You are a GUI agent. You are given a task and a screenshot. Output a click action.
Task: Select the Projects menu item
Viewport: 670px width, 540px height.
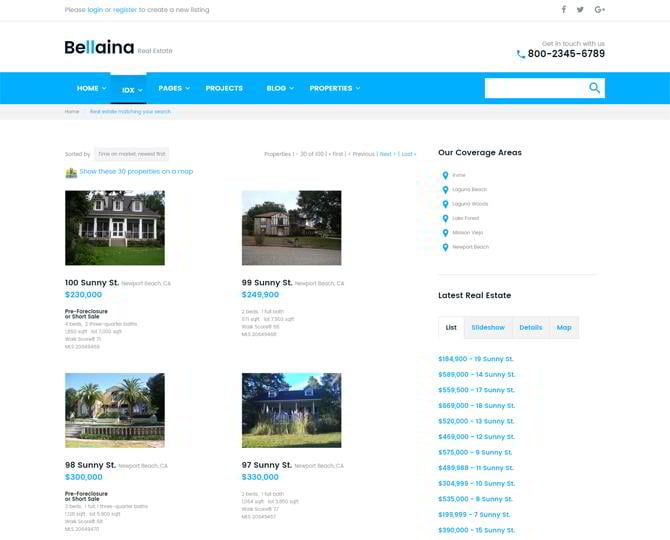click(x=224, y=88)
